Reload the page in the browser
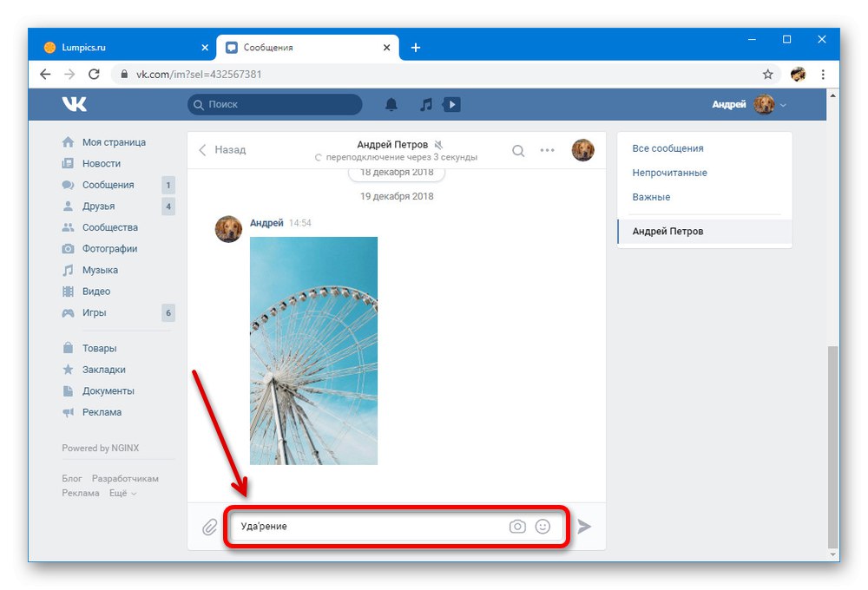Screen dimensions: 868x590 click(x=94, y=75)
